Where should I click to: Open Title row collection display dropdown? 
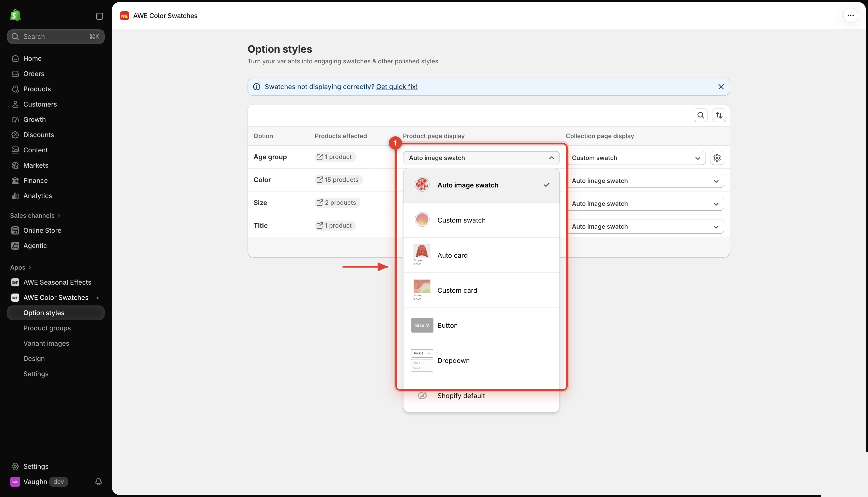[x=645, y=226]
